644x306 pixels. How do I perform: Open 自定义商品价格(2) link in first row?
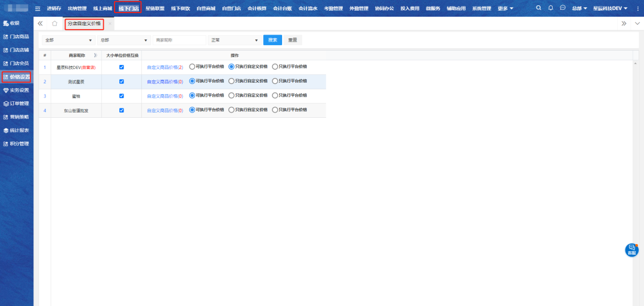click(165, 67)
